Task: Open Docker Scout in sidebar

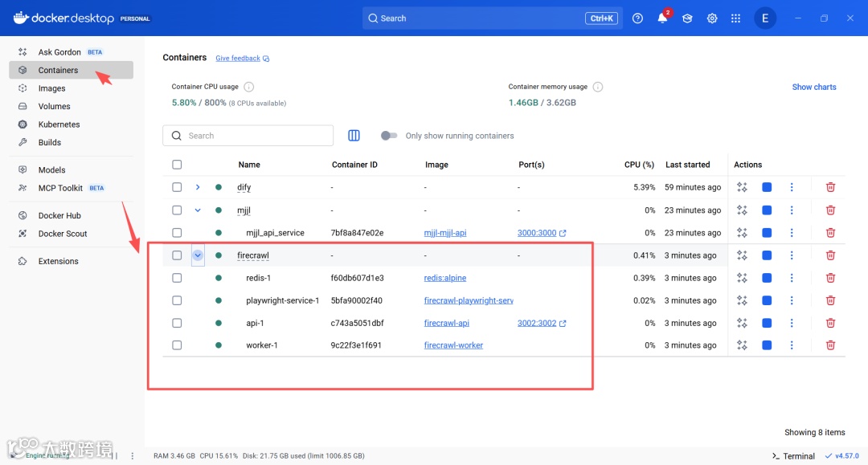Action: coord(71,234)
